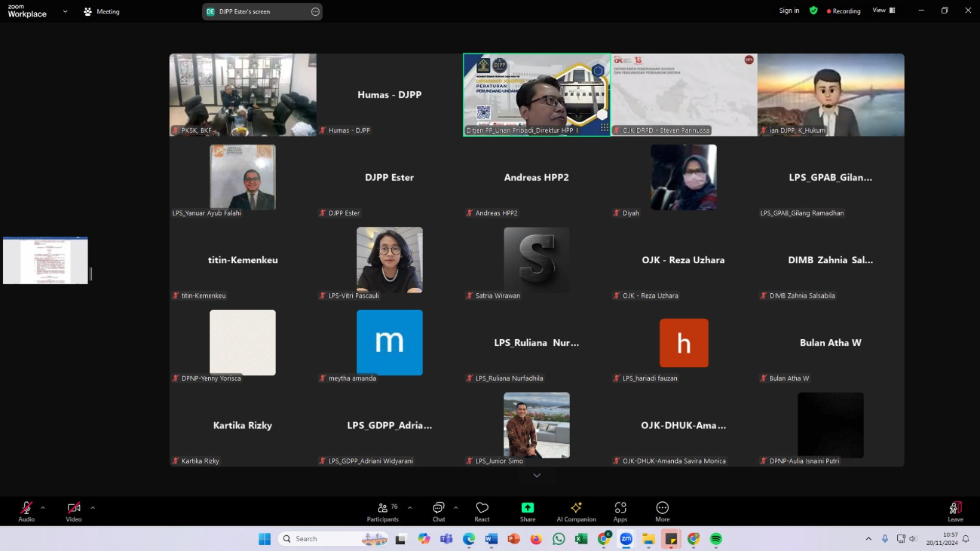Open Microsoft Teams from taskbar
The width and height of the screenshot is (980, 551).
(x=446, y=539)
